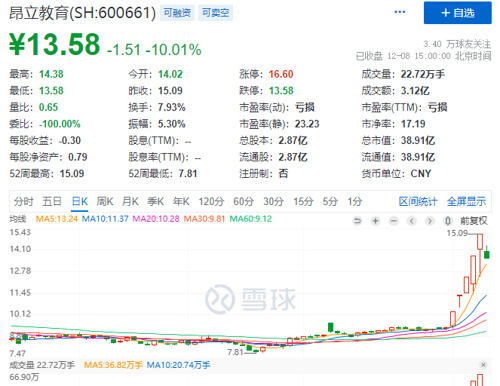
Task: Zoom out the K-line chart
Action: coord(394,221)
